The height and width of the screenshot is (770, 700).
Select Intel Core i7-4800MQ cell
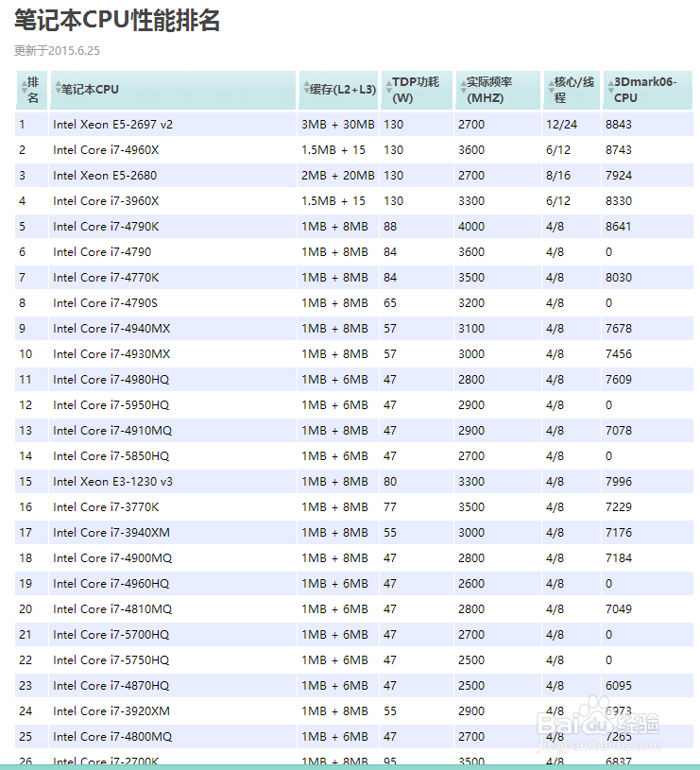coord(172,737)
